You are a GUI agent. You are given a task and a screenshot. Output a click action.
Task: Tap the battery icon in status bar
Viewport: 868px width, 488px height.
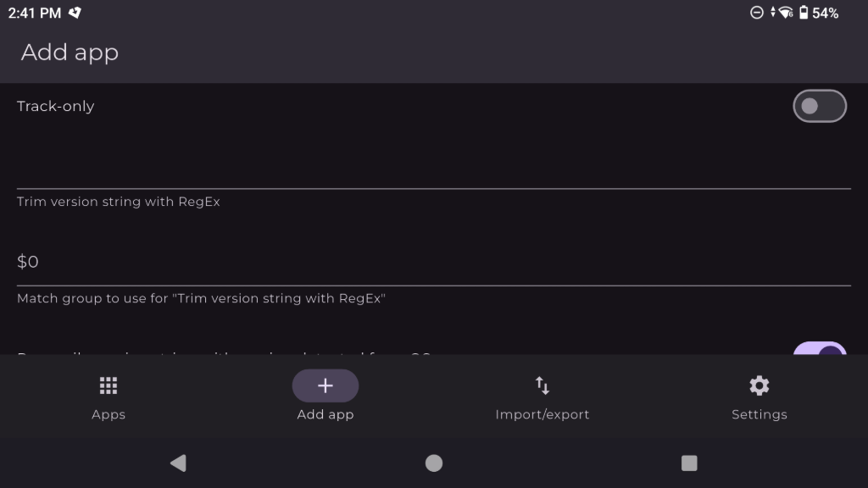pyautogui.click(x=804, y=13)
